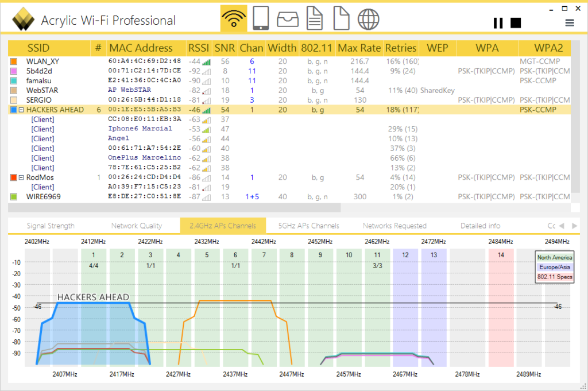Open the mobile devices view
Viewport: 588px width, 391px height.
tap(261, 18)
